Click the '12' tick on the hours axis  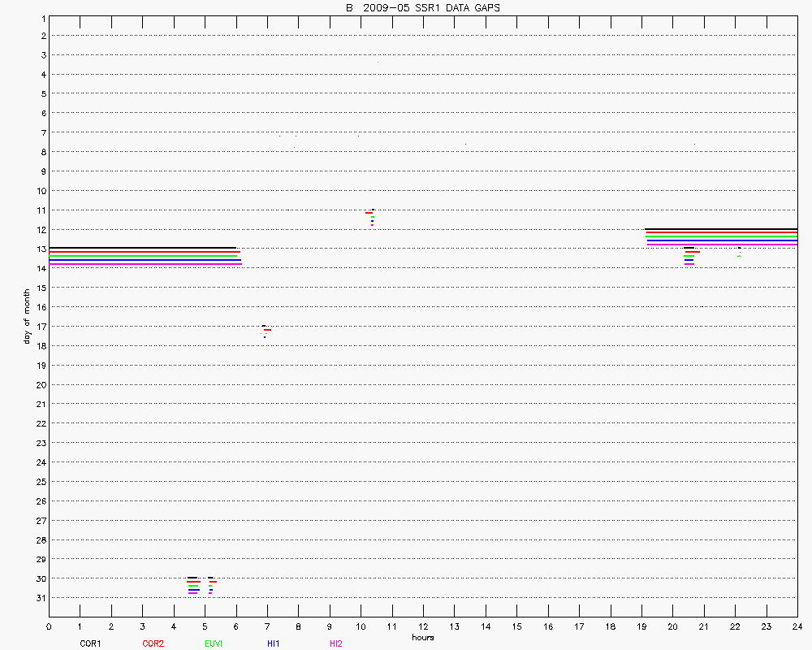pyautogui.click(x=423, y=626)
